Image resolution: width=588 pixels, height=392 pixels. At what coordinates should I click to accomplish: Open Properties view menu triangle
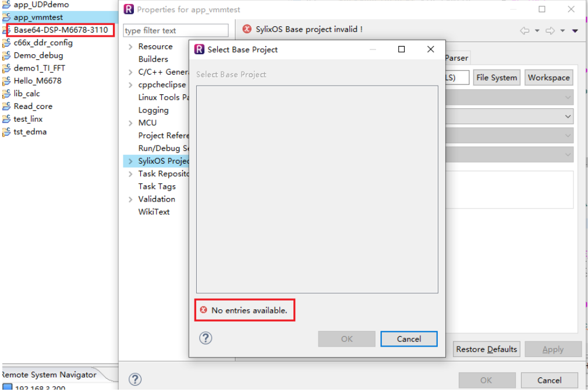[x=575, y=31]
